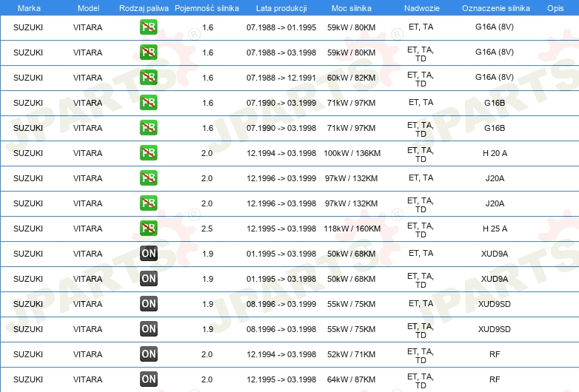Click petrol icon in H 25 A row
The image size is (579, 392).
click(148, 229)
